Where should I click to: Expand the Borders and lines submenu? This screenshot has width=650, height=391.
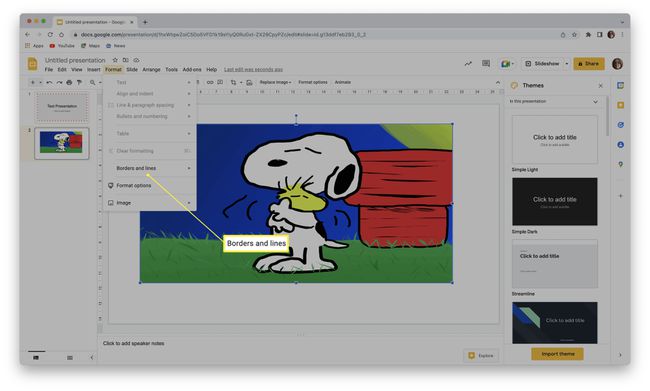point(150,168)
